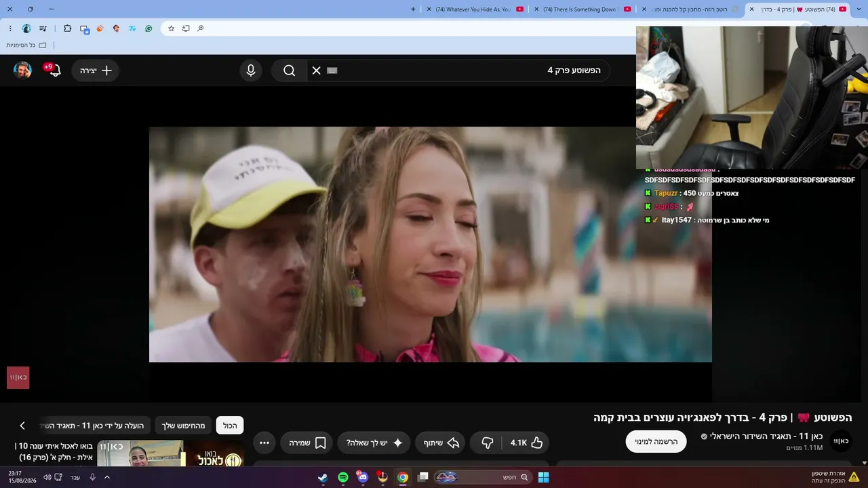Open Chrome from the taskbar
The image size is (868, 488).
point(403,477)
